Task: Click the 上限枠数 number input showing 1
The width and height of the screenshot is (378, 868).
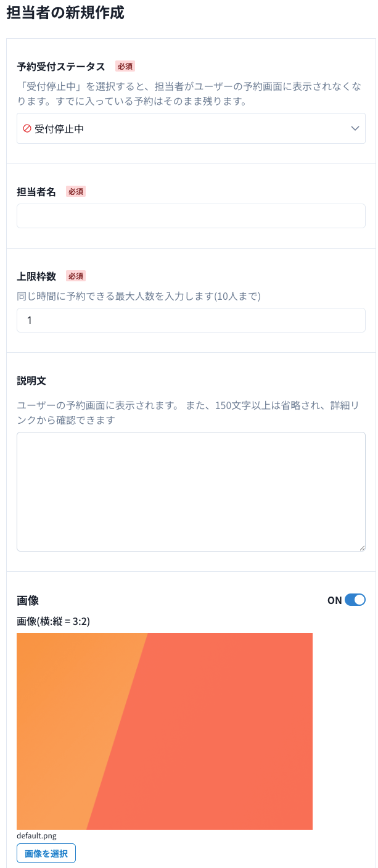Action: [x=191, y=320]
